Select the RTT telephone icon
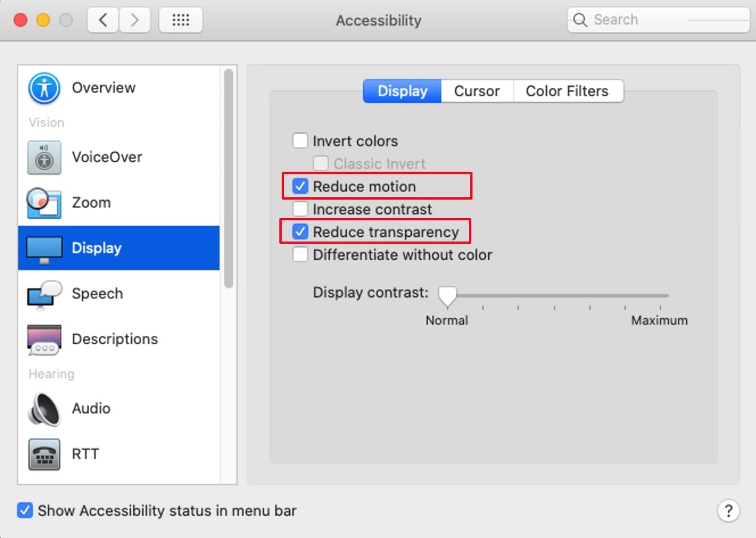This screenshot has height=538, width=756. [x=44, y=454]
